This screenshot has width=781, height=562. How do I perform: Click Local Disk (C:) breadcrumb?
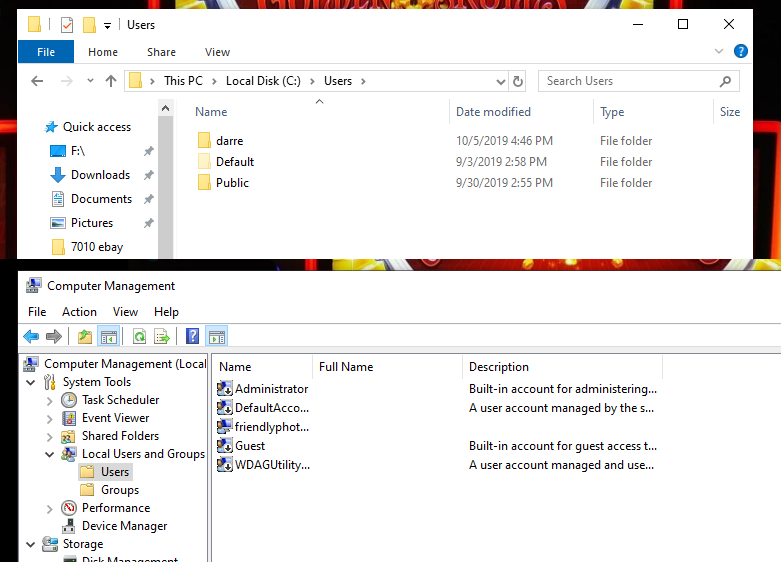[x=263, y=81]
